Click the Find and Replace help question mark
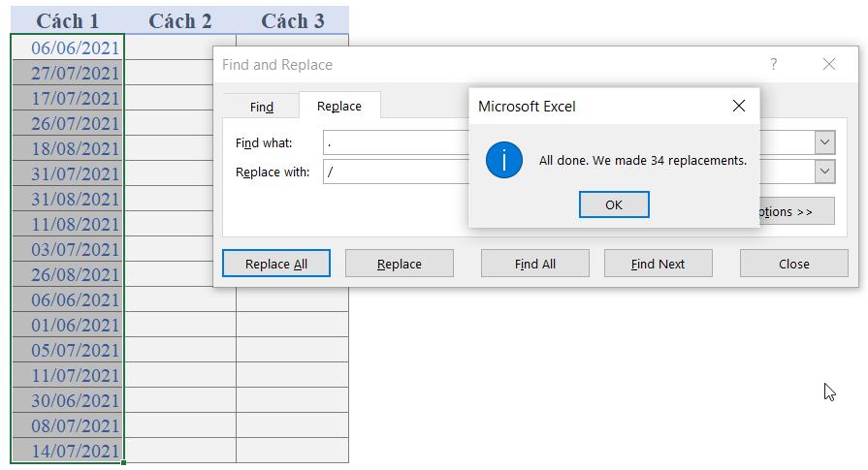Viewport: 868px width, 470px height. [773, 64]
